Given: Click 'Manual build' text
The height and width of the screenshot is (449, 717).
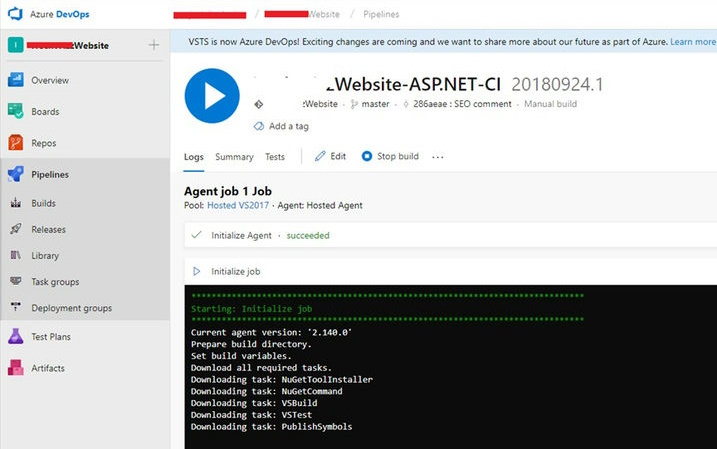Looking at the screenshot, I should pos(551,104).
